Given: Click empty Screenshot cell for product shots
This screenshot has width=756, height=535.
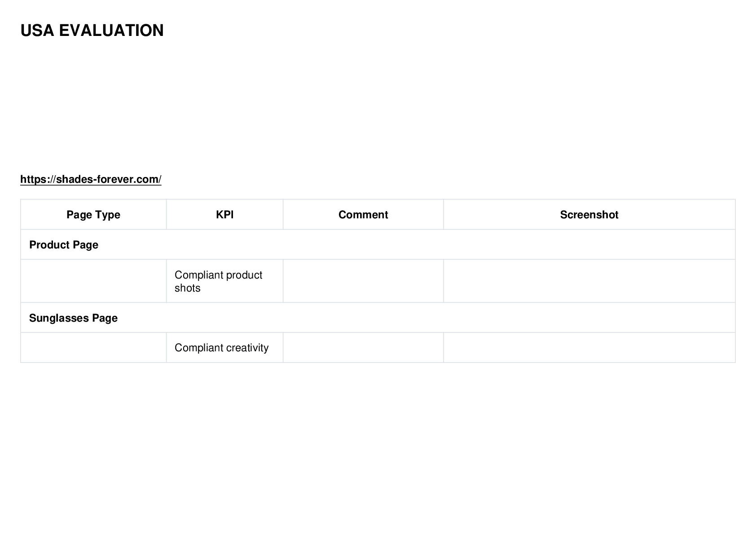Looking at the screenshot, I should [589, 281].
